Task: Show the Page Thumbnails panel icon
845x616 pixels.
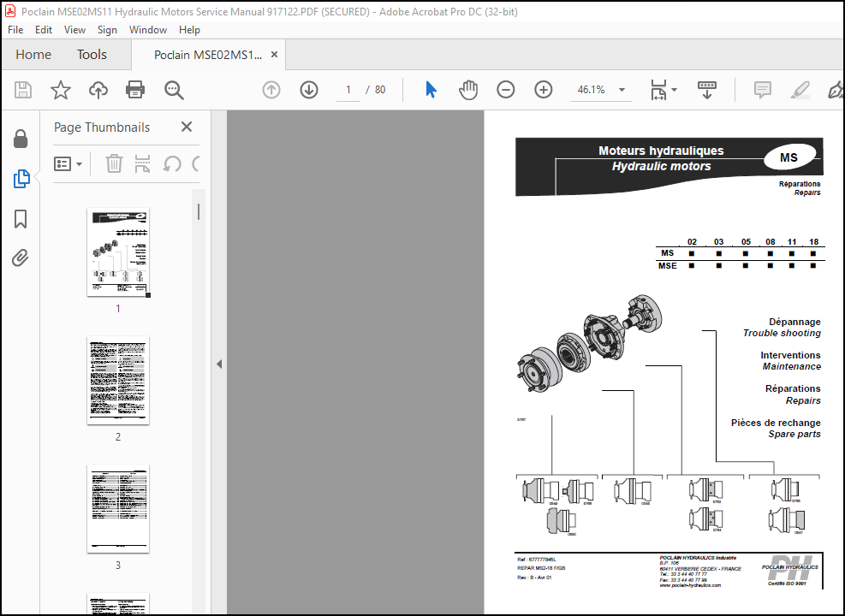Action: click(21, 179)
